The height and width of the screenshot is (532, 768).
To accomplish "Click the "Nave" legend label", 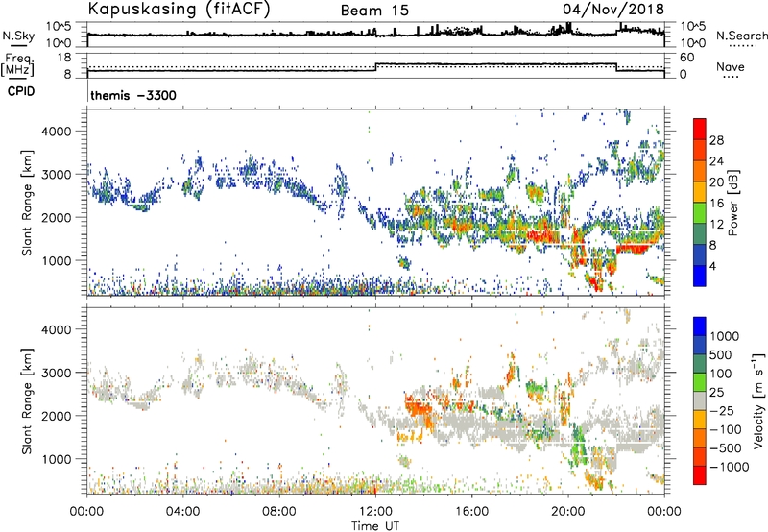I will pyautogui.click(x=731, y=66).
